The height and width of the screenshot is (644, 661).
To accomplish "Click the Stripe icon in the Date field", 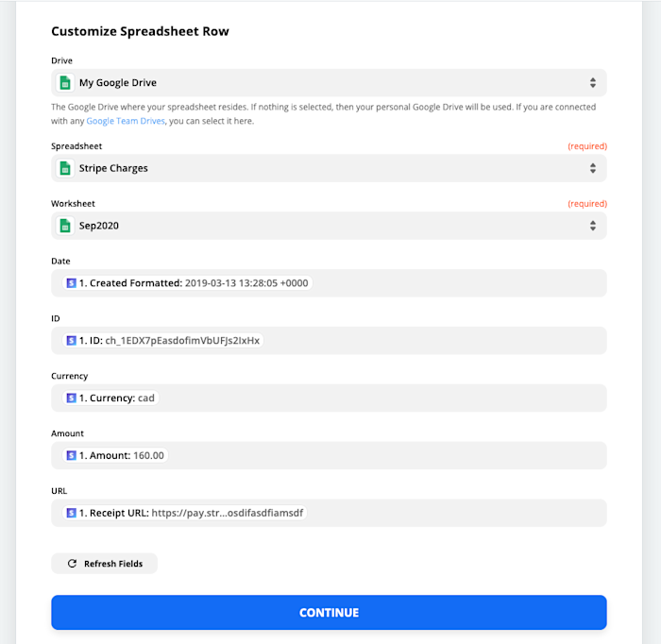I will pyautogui.click(x=72, y=283).
